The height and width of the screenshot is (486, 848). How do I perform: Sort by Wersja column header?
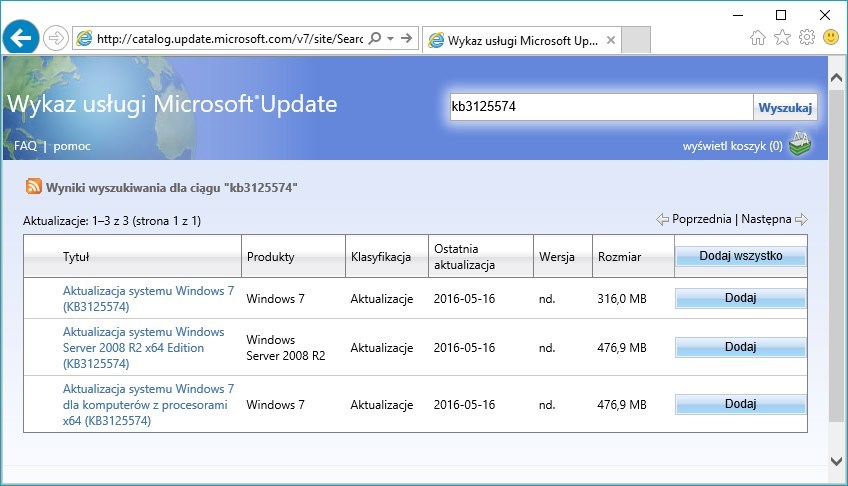[556, 257]
